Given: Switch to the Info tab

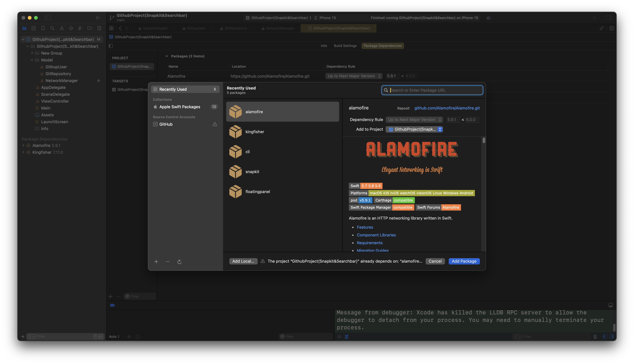Looking at the screenshot, I should (x=324, y=46).
